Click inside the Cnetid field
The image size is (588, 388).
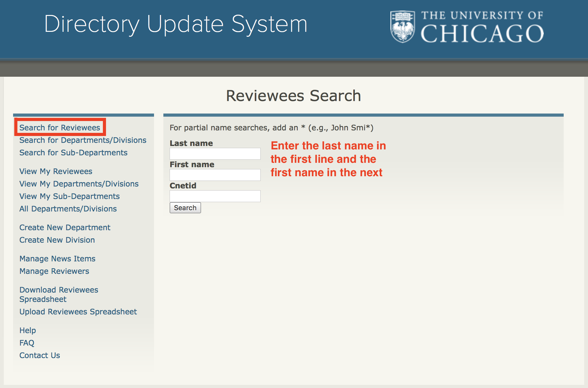click(x=215, y=196)
